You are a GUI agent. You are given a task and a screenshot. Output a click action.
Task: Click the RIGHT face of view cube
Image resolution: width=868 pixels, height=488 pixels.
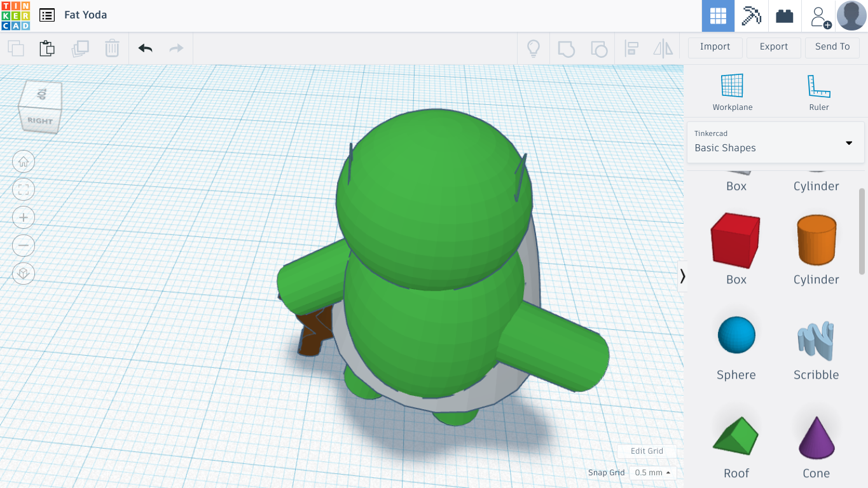[x=39, y=120]
